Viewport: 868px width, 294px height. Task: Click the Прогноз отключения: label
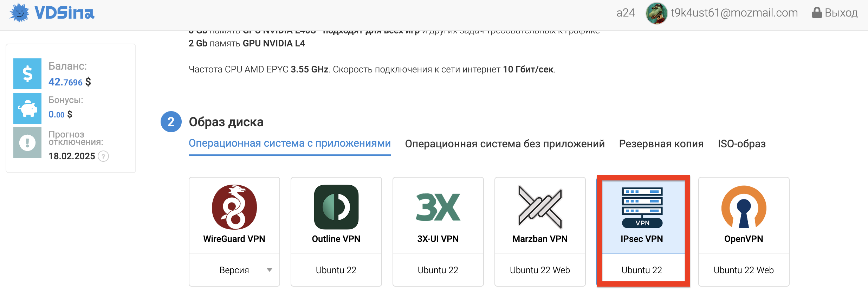[x=76, y=138]
